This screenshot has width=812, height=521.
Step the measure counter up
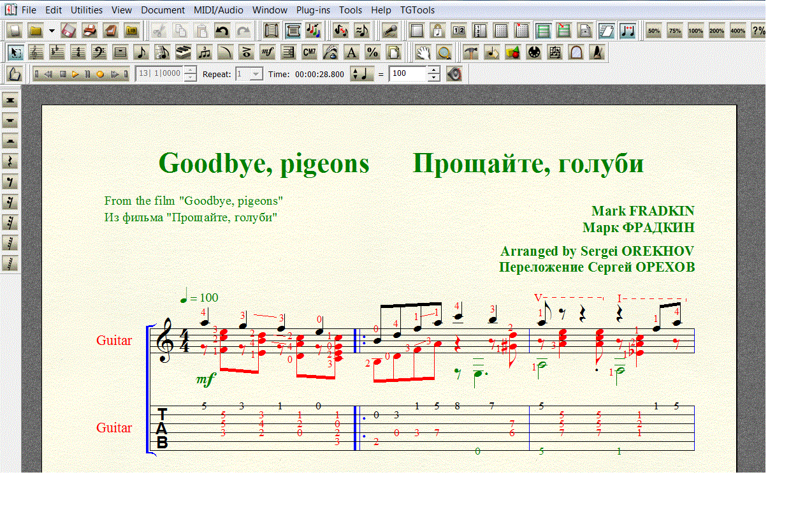pos(190,70)
